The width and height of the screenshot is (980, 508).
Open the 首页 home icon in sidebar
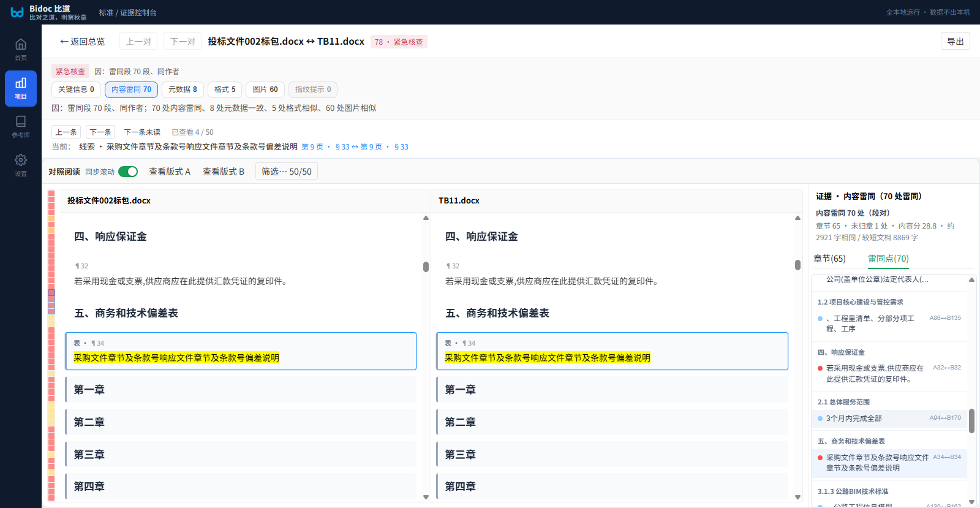pyautogui.click(x=21, y=49)
